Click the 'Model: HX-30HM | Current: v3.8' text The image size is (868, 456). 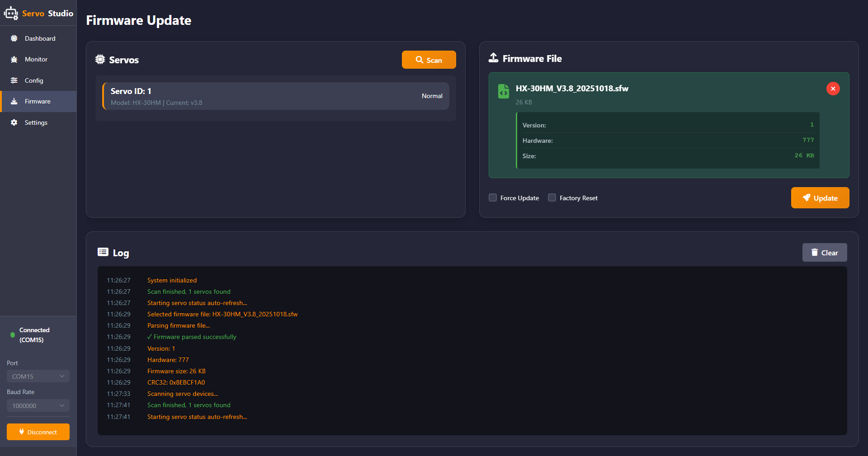[x=156, y=103]
